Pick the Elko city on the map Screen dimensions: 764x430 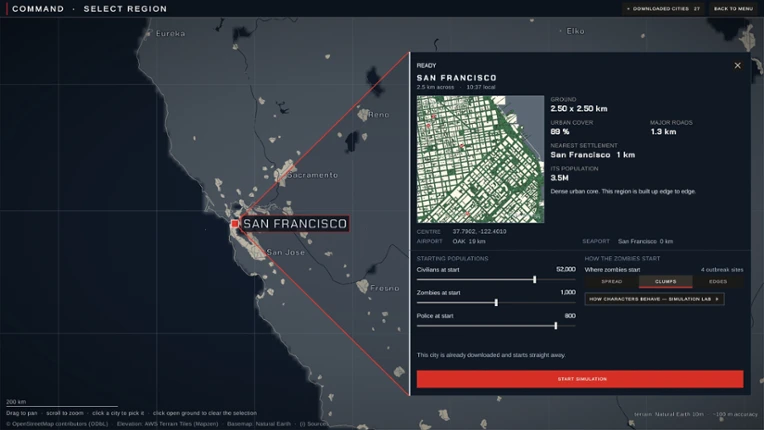575,31
